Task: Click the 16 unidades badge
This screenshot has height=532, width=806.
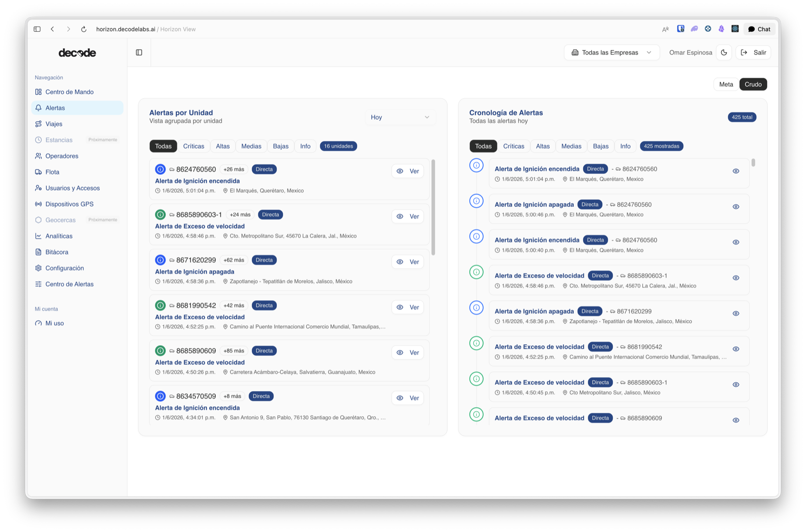Action: pyautogui.click(x=339, y=146)
